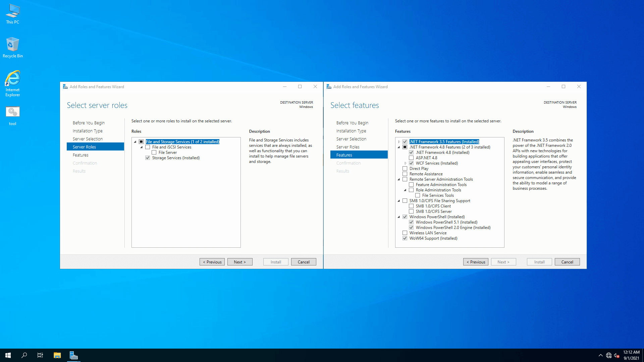Open the network tray icon
Image resolution: width=644 pixels, height=362 pixels.
tap(608, 355)
